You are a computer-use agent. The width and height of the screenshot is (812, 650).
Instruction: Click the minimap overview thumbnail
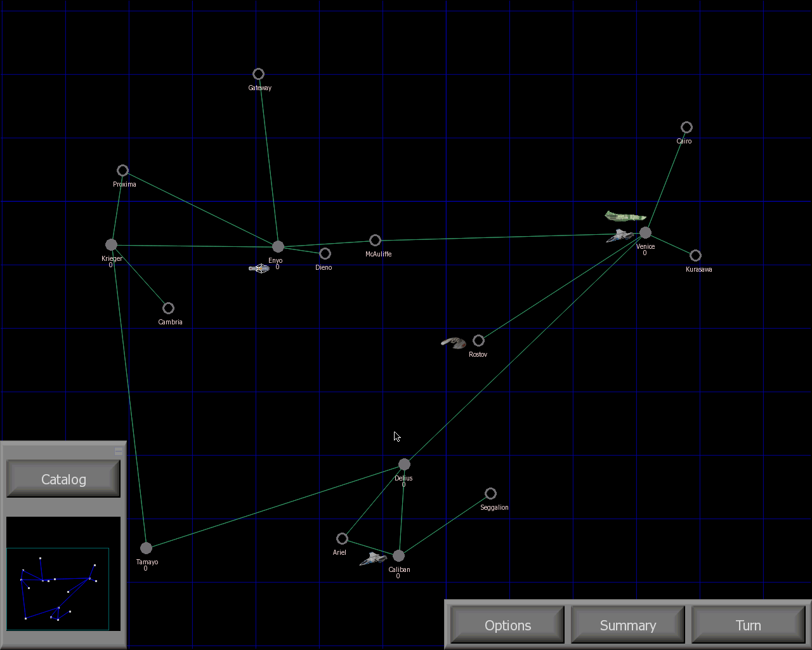coord(58,588)
